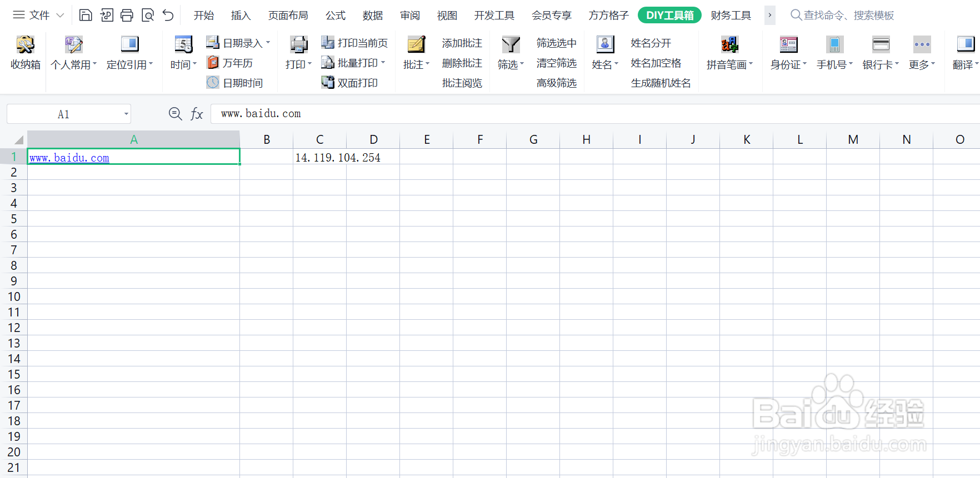Click the fx insert function icon
The image size is (980, 478).
197,114
